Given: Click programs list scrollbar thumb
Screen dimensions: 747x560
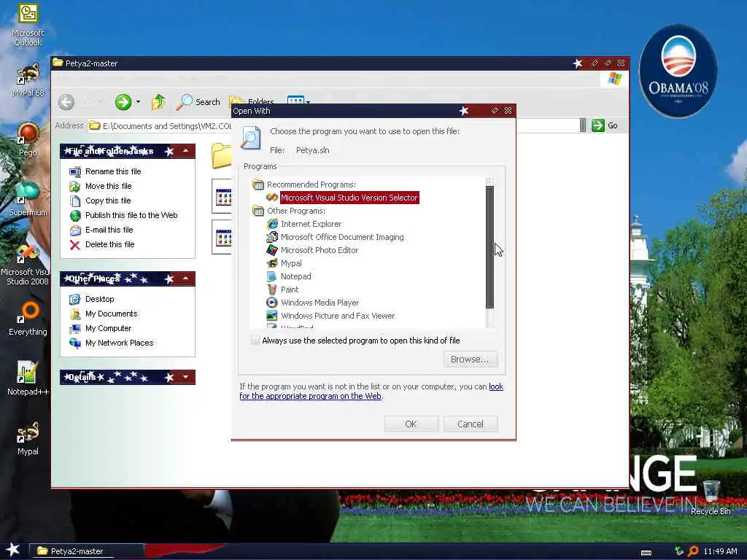Looking at the screenshot, I should 489,248.
